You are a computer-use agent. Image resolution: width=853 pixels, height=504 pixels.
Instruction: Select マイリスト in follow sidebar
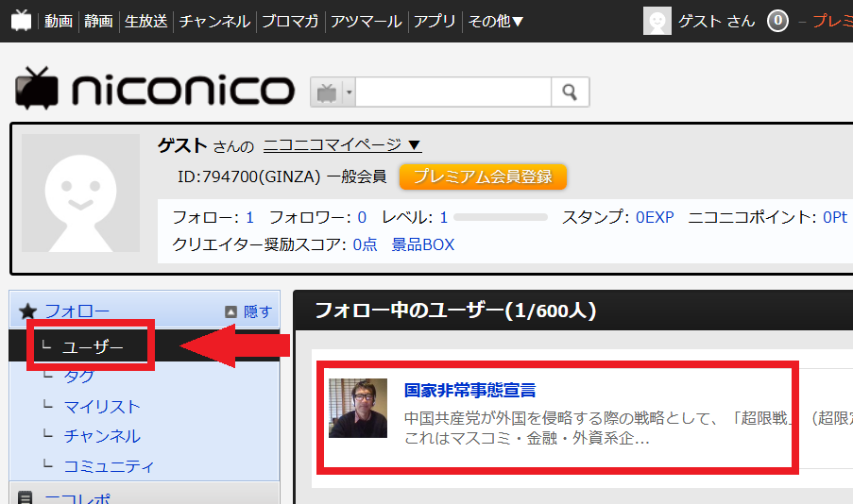click(x=102, y=407)
